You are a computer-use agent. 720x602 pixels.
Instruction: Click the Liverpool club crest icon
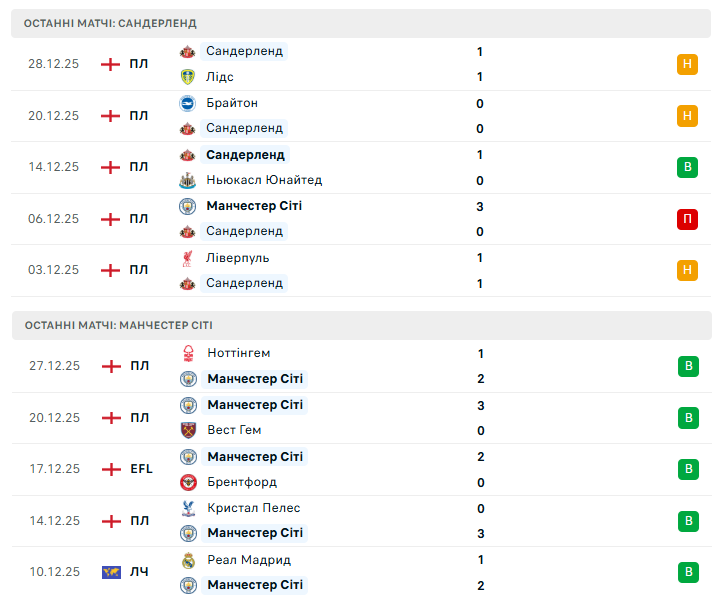tap(187, 258)
